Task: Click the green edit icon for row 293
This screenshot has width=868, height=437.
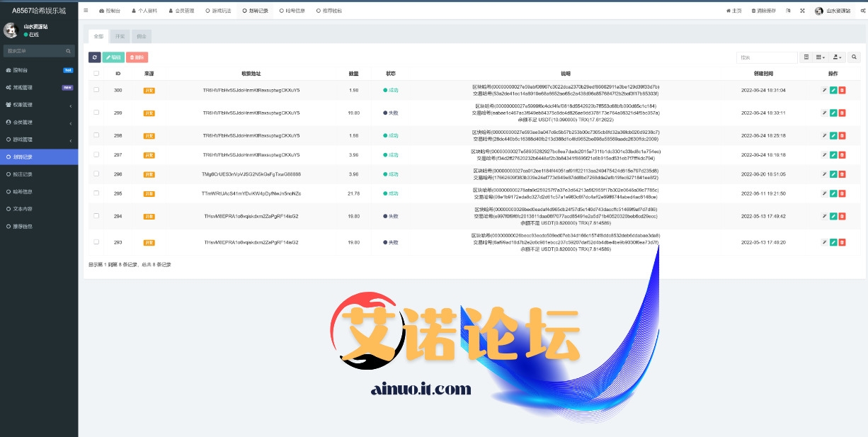Action: pyautogui.click(x=833, y=242)
